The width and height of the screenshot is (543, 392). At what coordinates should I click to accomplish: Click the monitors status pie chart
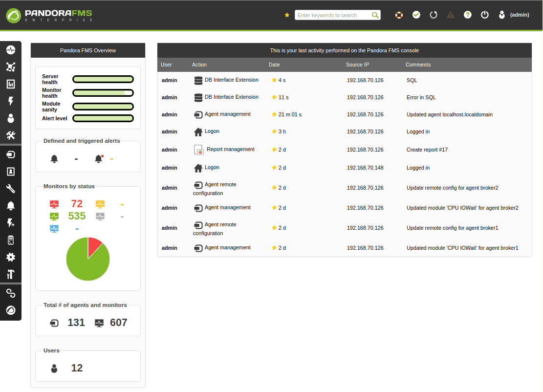pos(88,259)
